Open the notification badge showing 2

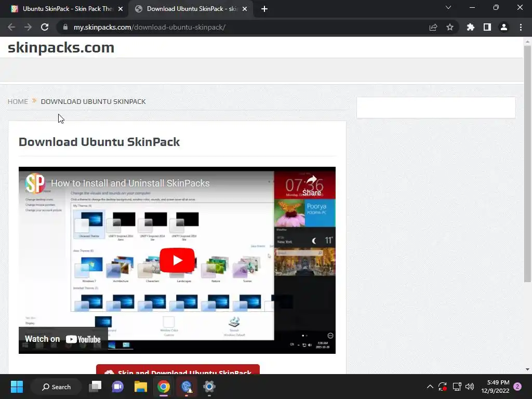click(x=517, y=387)
